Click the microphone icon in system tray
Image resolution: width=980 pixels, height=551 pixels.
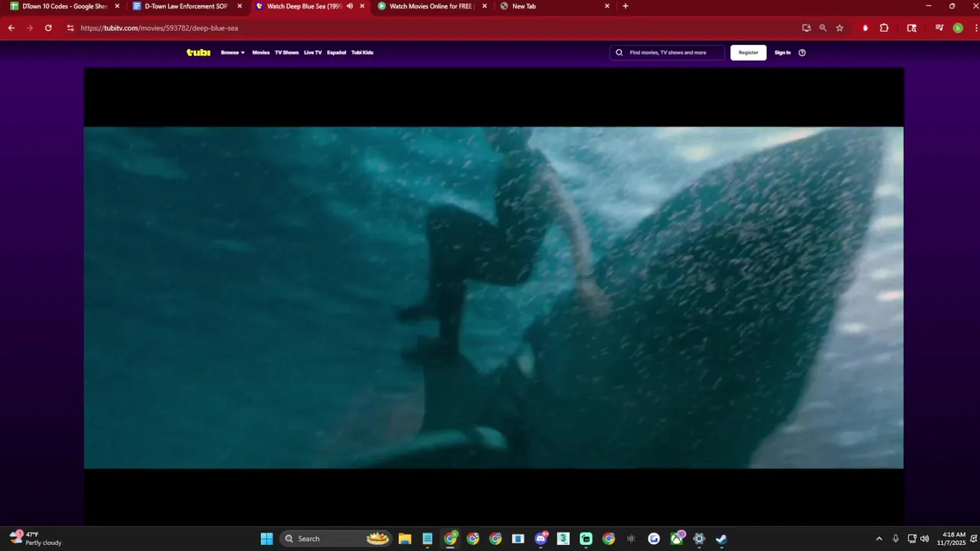click(896, 539)
